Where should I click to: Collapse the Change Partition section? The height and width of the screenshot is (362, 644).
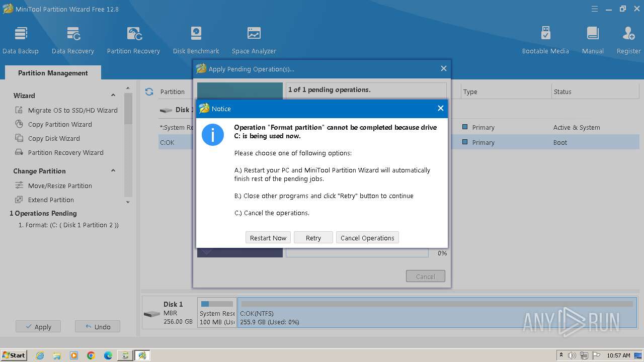tap(113, 170)
